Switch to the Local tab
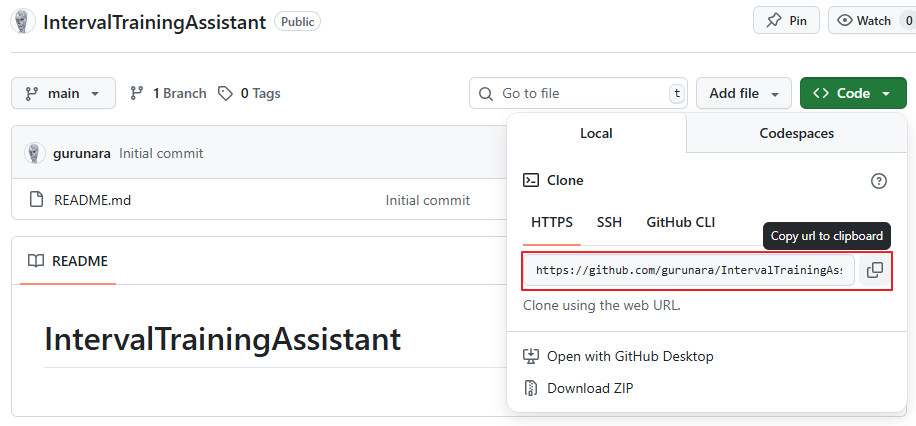The image size is (916, 426). [596, 133]
